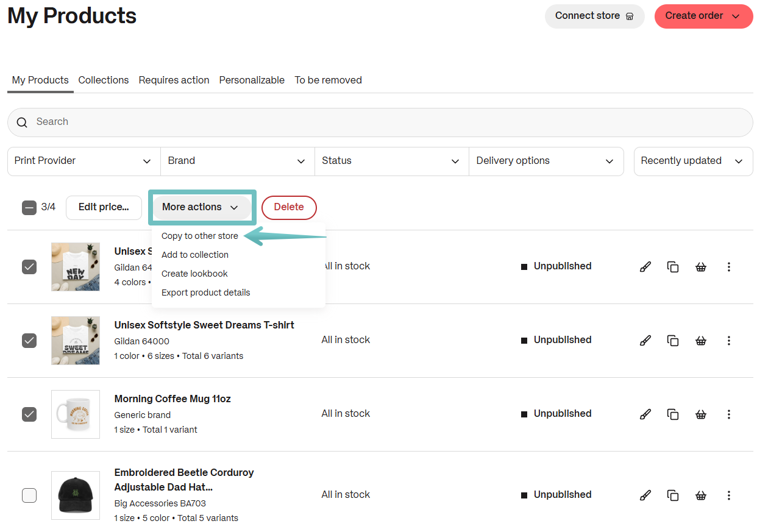Duplicate the Embroidered Beetle Corduroy Hat product
Screen dimensions: 757x532
click(x=673, y=495)
